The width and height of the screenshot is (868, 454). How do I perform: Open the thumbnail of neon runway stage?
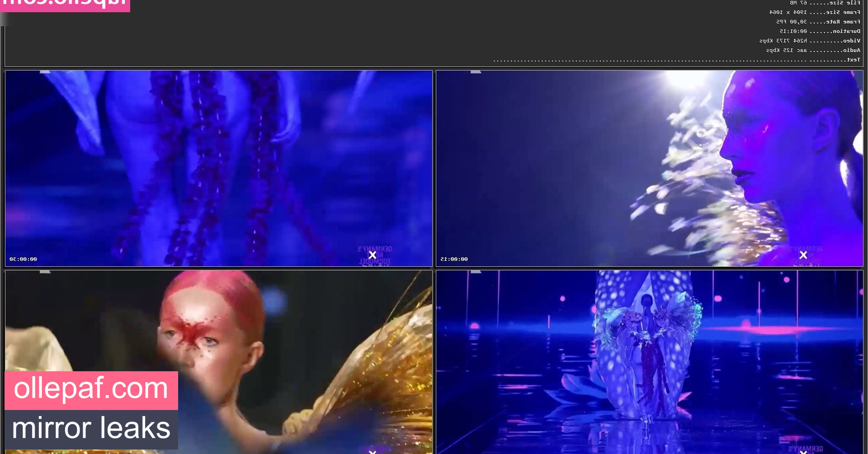650,362
